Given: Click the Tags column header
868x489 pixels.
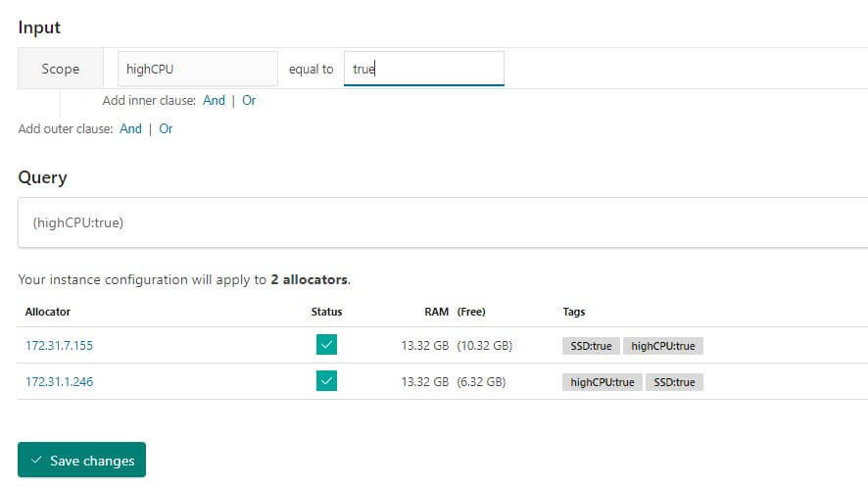Looking at the screenshot, I should [573, 312].
